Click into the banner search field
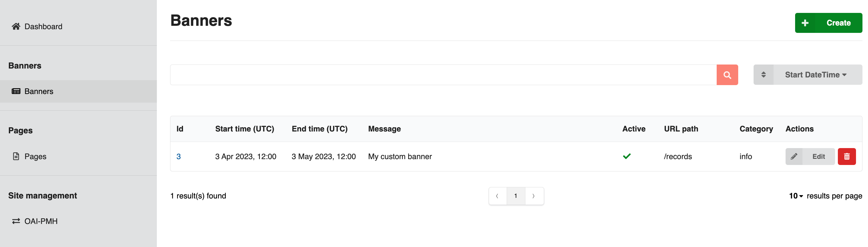Viewport: 868px width, 247px height. pyautogui.click(x=443, y=75)
